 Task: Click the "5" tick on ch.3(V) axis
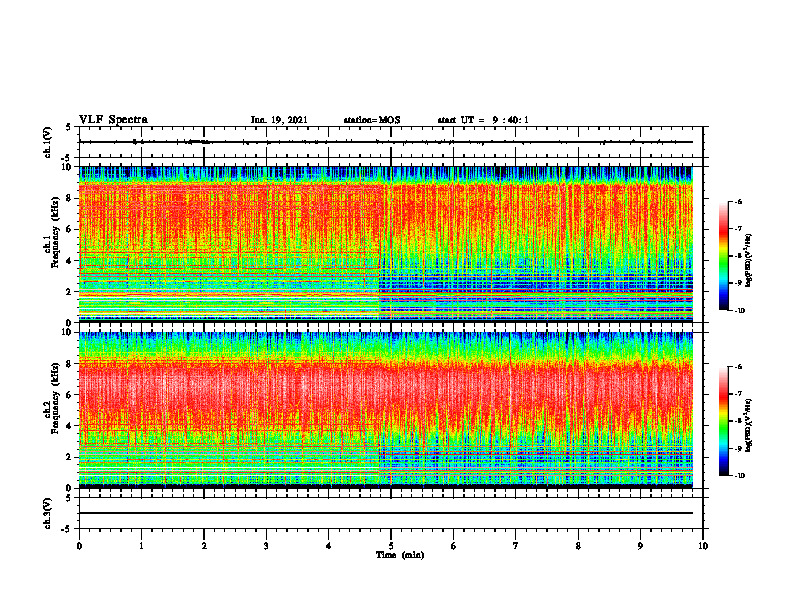70,498
